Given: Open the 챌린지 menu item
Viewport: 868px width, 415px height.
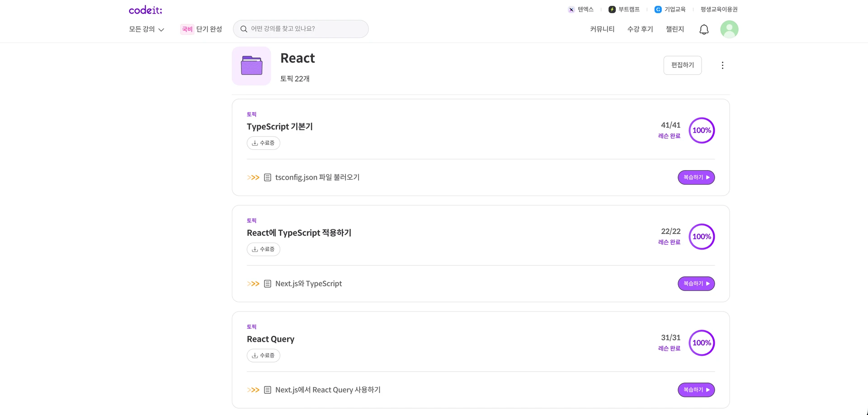Looking at the screenshot, I should click(x=675, y=29).
